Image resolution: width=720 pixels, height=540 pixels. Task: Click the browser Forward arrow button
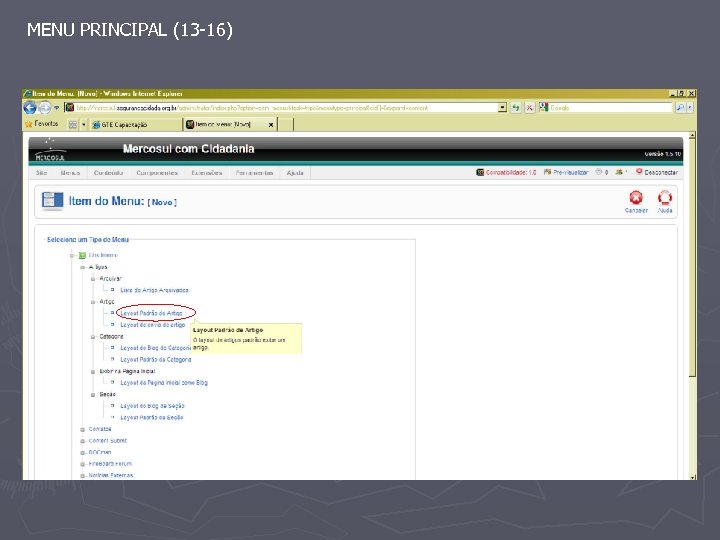[x=44, y=108]
